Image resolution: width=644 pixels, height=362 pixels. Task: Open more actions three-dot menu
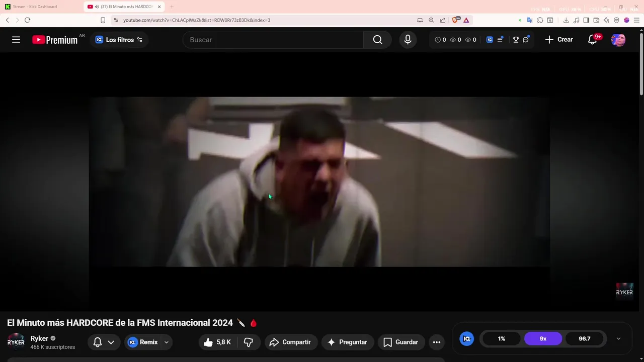[x=437, y=342]
